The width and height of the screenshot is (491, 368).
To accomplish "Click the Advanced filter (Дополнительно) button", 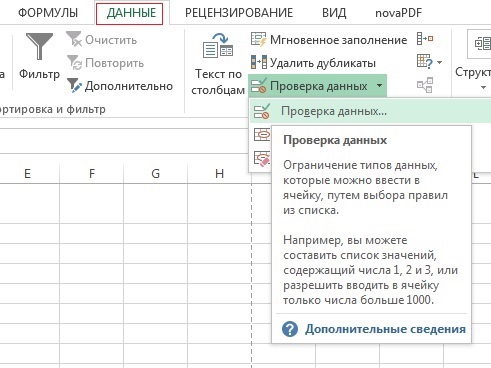I will [120, 86].
